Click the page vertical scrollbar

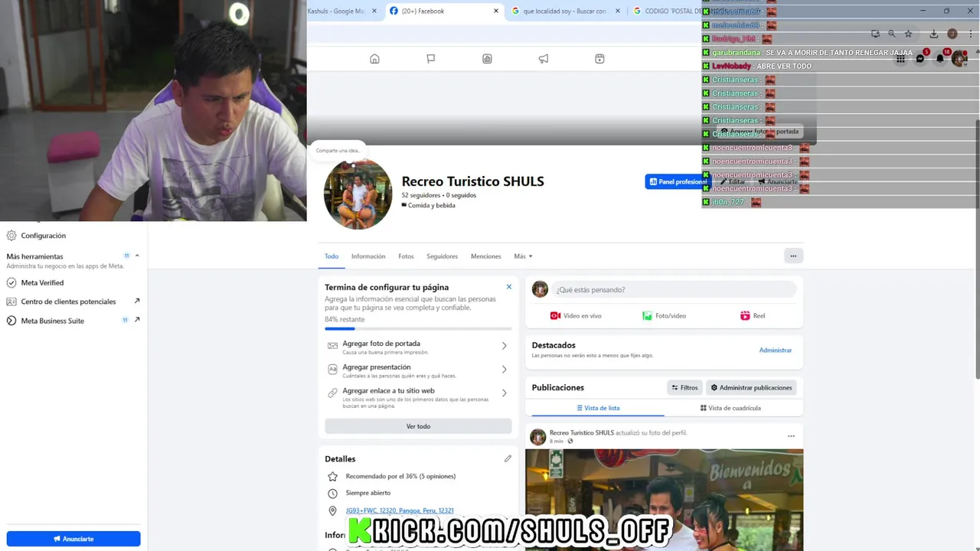click(x=977, y=249)
